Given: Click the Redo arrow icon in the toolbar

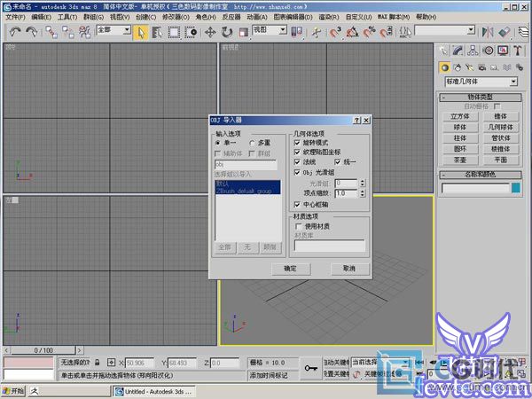Looking at the screenshot, I should (32, 32).
